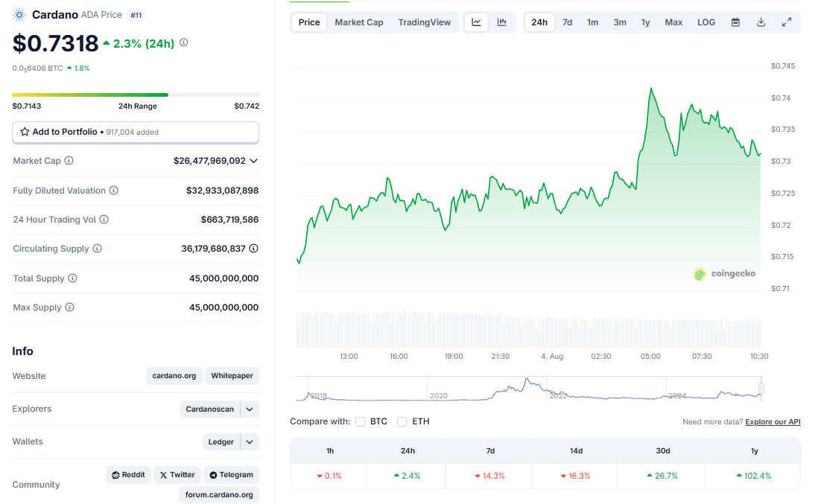This screenshot has width=818, height=504.
Task: Show Fully Diluted Valuation info icon
Action: tap(114, 191)
